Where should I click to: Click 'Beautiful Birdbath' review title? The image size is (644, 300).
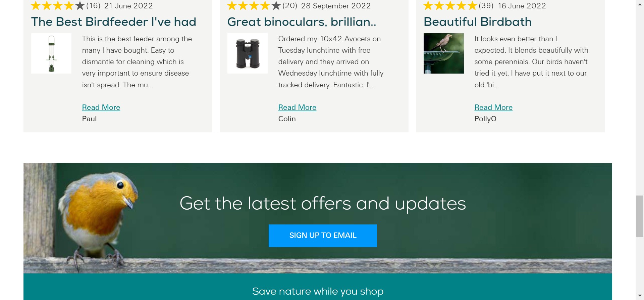click(x=478, y=22)
